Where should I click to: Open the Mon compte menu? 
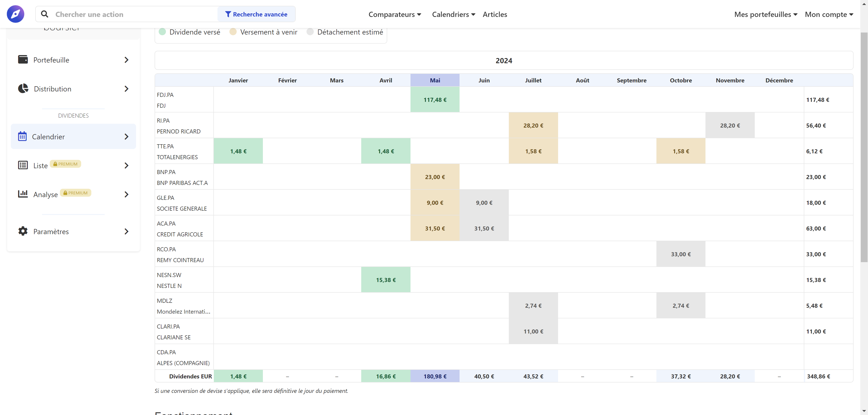(829, 14)
